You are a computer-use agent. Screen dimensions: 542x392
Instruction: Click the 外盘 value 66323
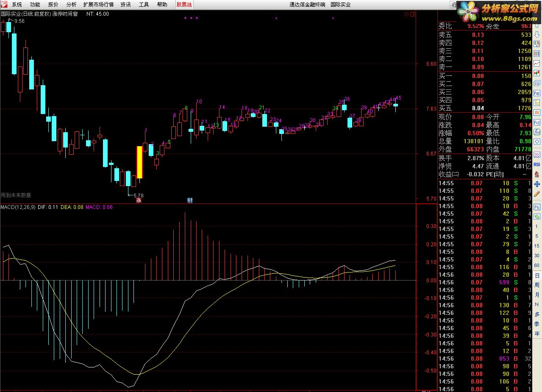[475, 149]
